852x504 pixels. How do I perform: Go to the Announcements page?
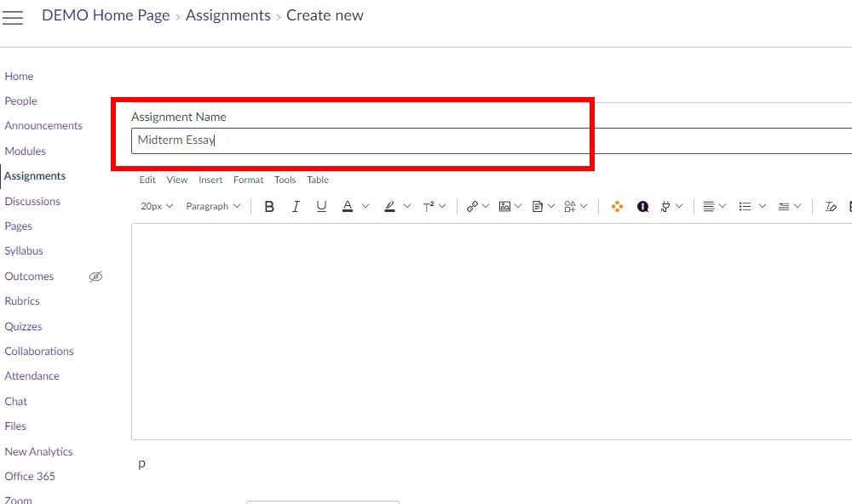pyautogui.click(x=43, y=125)
